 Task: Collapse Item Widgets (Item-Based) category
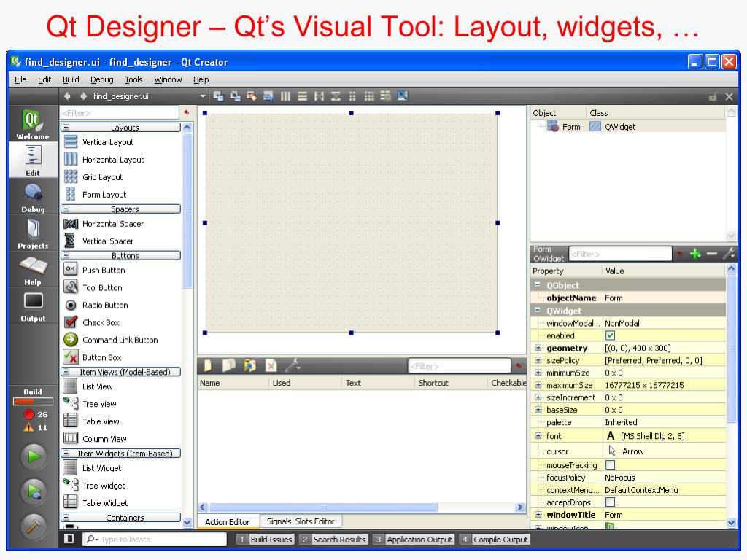(66, 454)
